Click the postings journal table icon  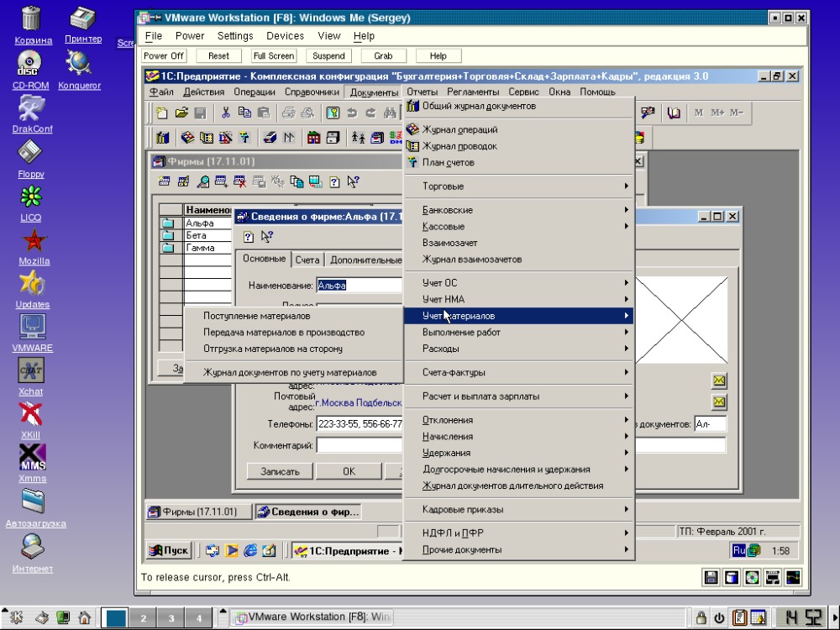(x=207, y=138)
